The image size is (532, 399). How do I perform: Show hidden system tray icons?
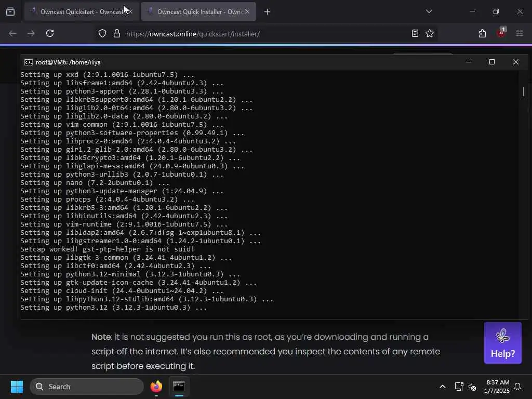[443, 387]
